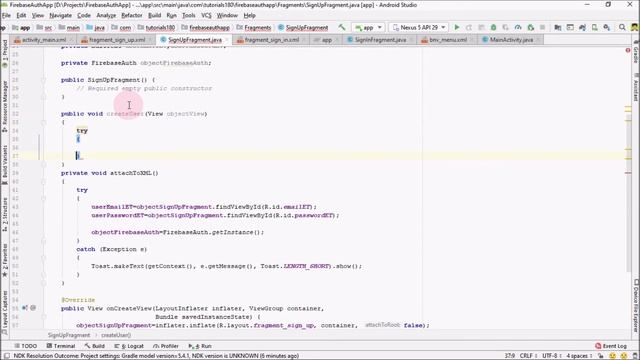Open the Refactor menu
Screen dimensions: 640x360
131,16
